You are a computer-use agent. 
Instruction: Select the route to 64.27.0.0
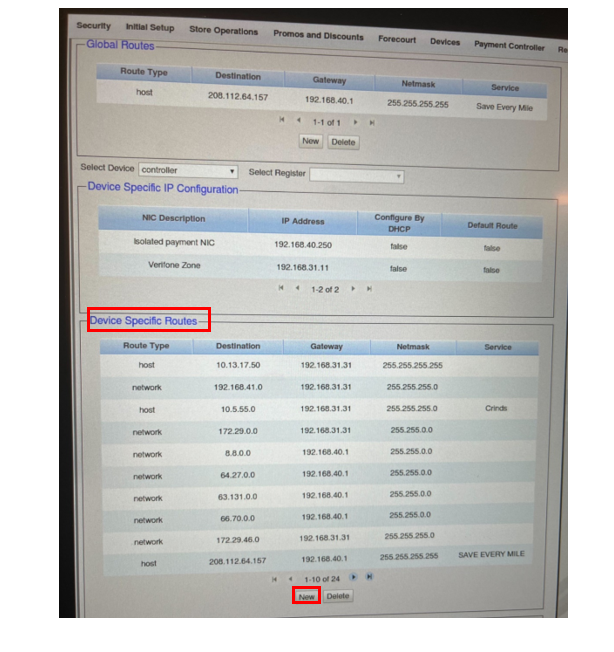(318, 475)
